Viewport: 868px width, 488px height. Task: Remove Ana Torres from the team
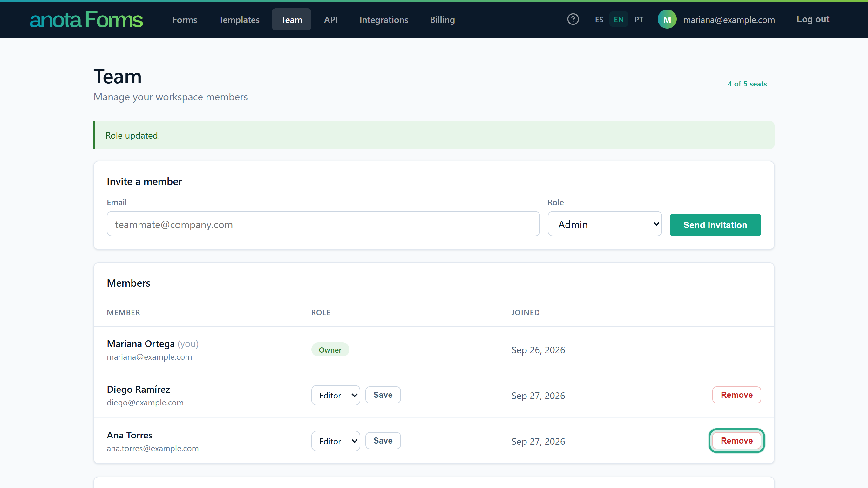coord(736,440)
